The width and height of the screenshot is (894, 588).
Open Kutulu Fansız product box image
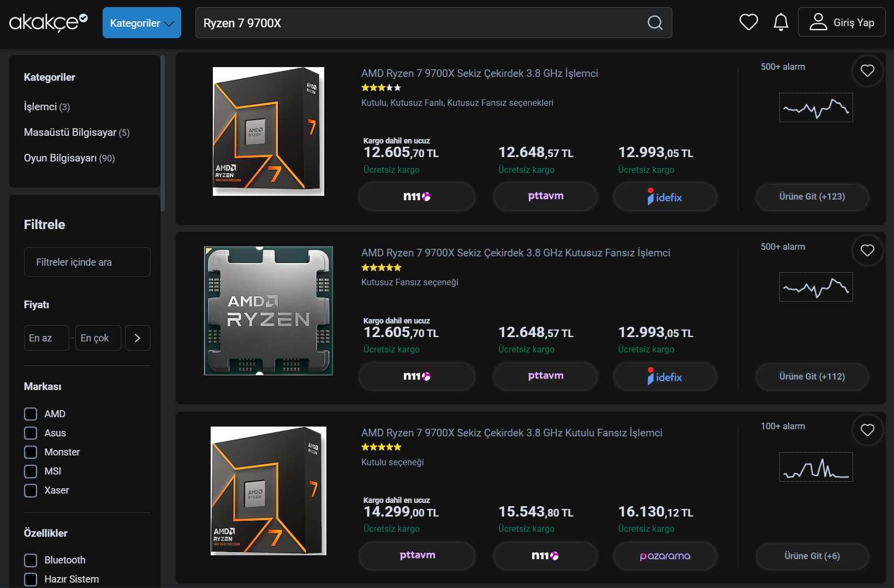[x=269, y=491]
